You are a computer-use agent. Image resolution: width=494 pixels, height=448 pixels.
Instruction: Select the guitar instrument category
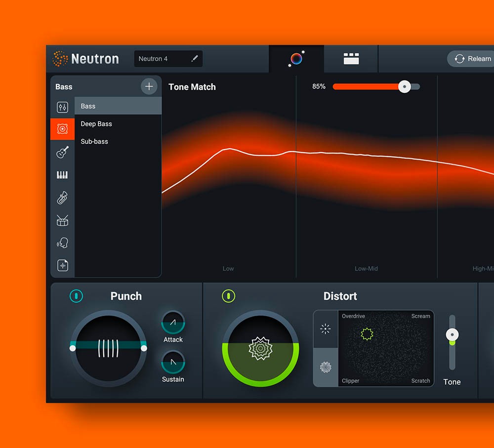(x=62, y=152)
